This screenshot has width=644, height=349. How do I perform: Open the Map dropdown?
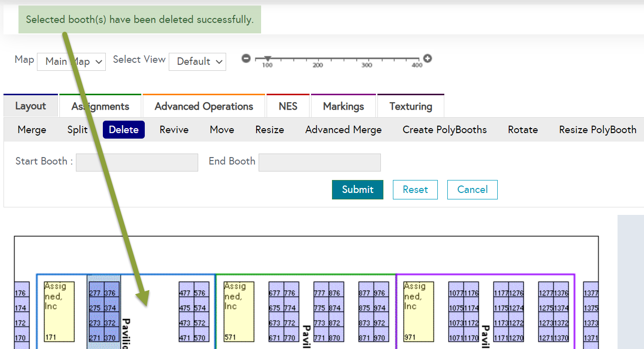pos(71,62)
